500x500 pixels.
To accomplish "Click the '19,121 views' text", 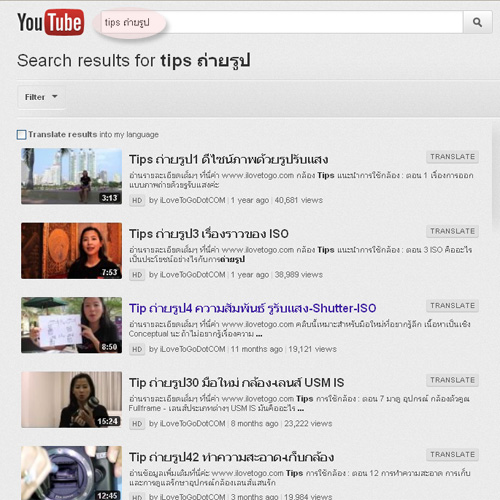I will pyautogui.click(x=313, y=349).
